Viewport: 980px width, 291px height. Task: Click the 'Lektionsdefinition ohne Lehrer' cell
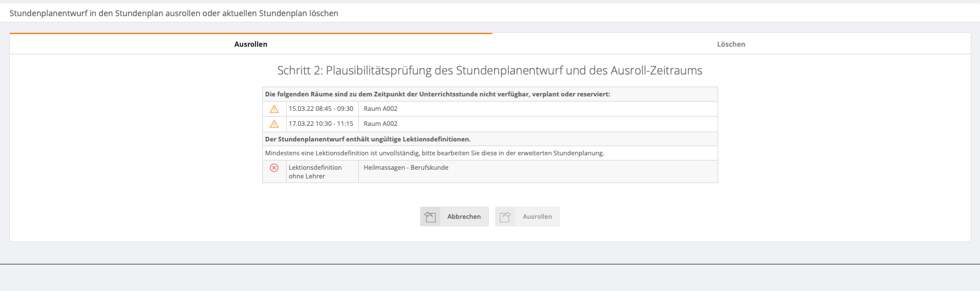322,171
